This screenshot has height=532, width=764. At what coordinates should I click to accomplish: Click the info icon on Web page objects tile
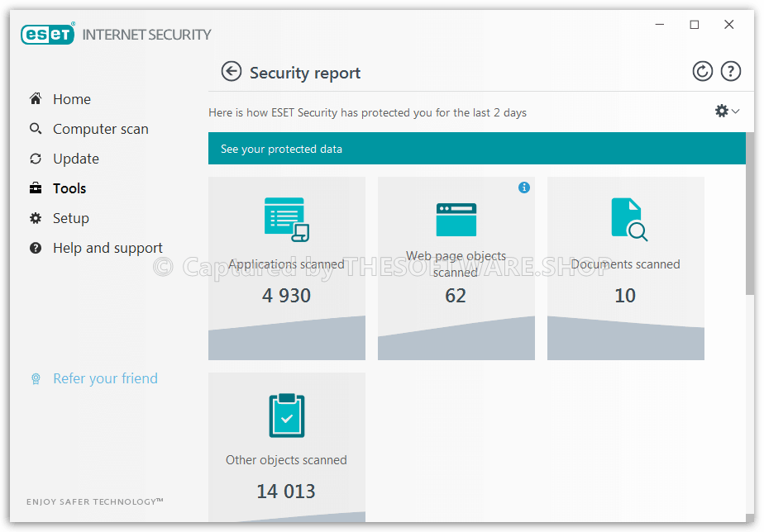[523, 188]
